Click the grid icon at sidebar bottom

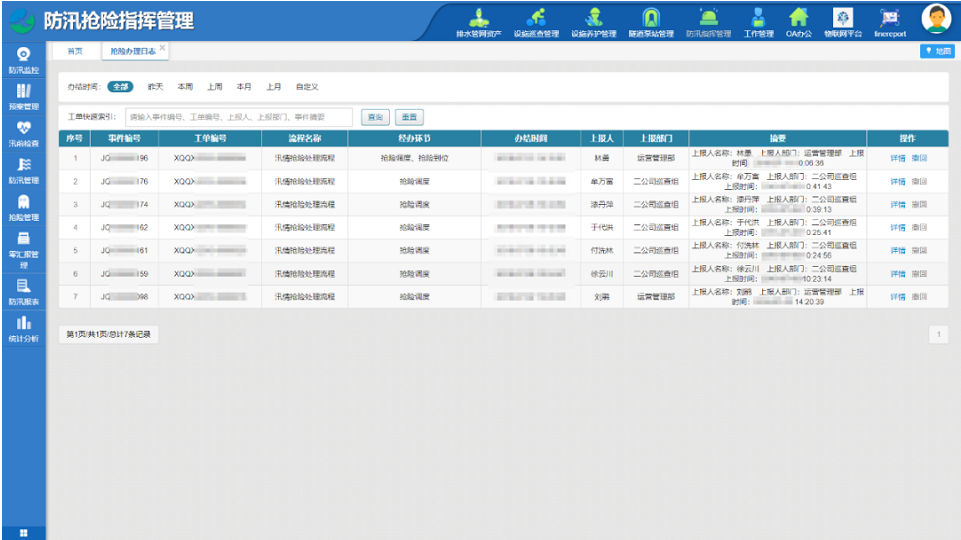coord(23,533)
